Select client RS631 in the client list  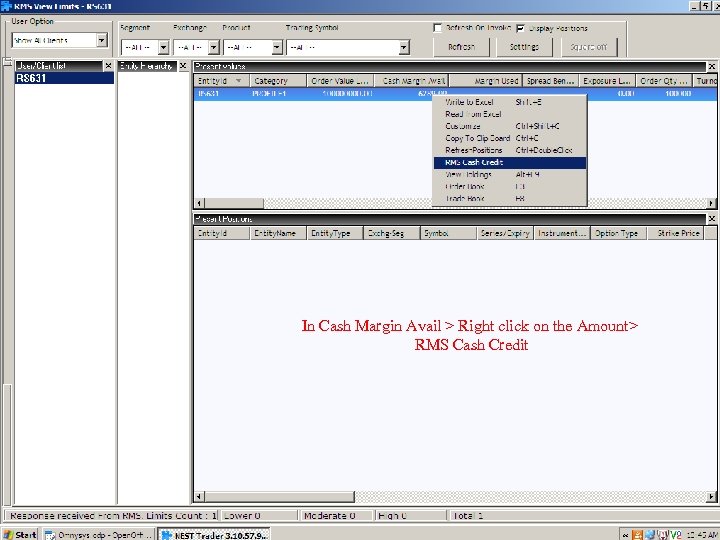[x=64, y=78]
